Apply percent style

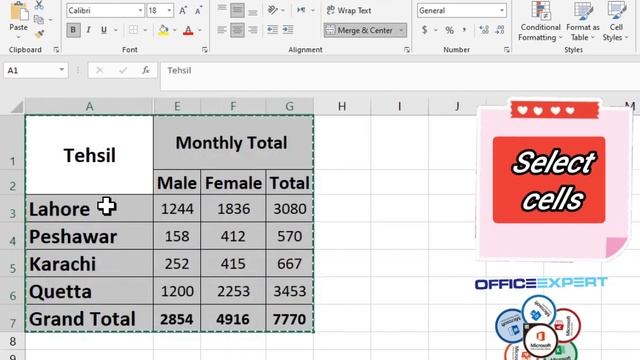[x=449, y=30]
